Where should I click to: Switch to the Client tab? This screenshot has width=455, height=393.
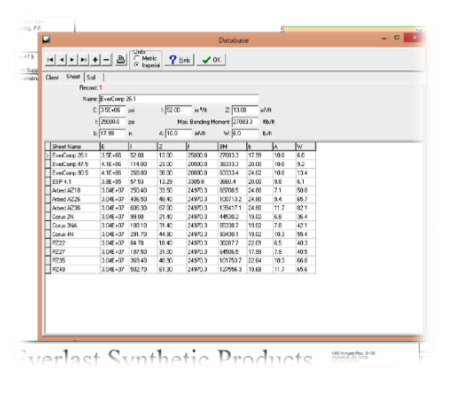pyautogui.click(x=52, y=77)
